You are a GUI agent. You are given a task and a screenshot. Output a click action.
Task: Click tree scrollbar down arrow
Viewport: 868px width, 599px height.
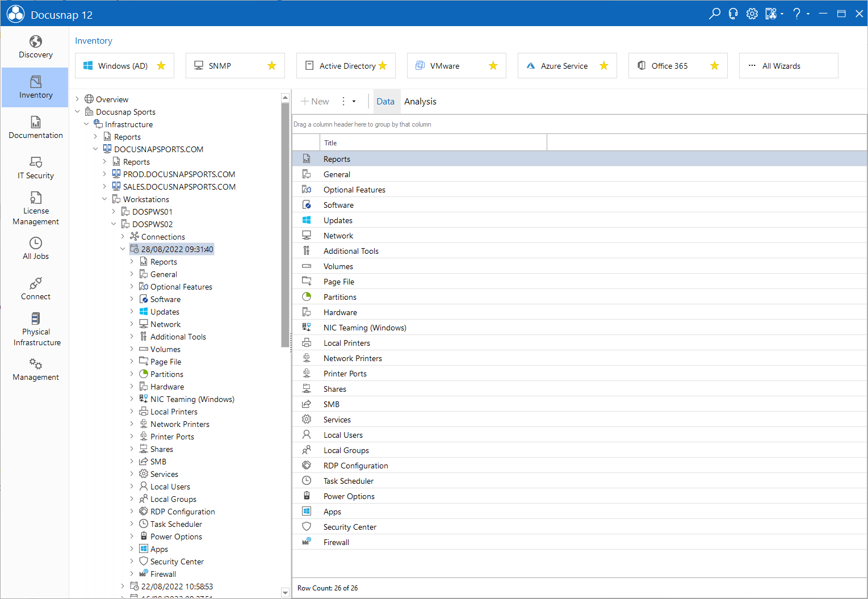coord(285,592)
